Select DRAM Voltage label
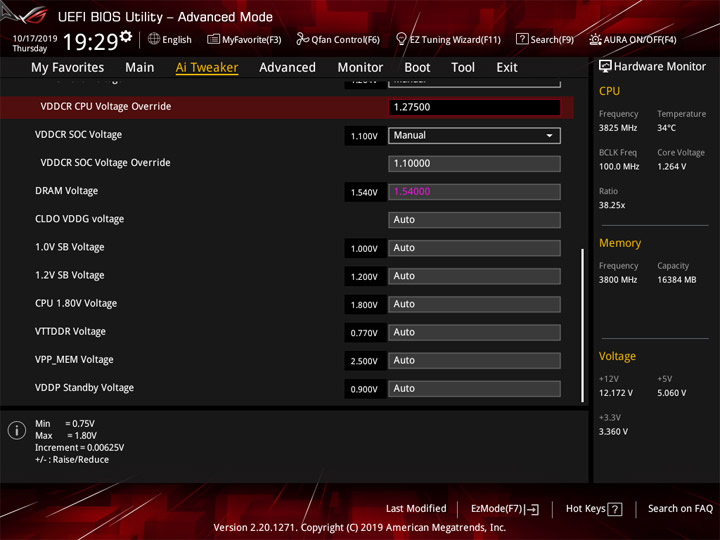The height and width of the screenshot is (540, 720). coord(67,191)
